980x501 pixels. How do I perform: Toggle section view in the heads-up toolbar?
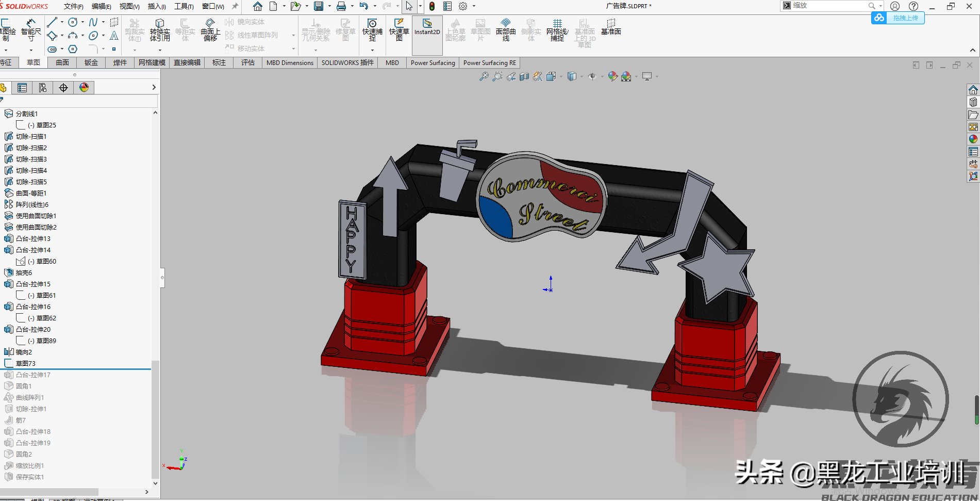pos(524,76)
